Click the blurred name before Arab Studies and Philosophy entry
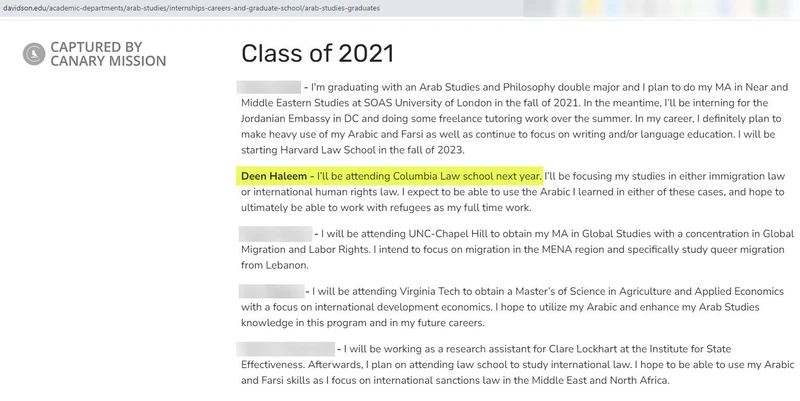Screen dimensions: 800x401 pyautogui.click(x=269, y=87)
